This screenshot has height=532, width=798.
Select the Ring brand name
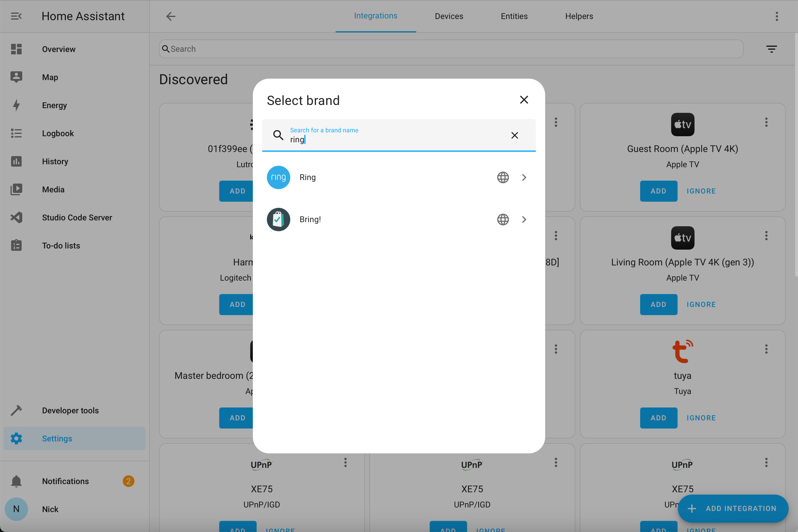[x=308, y=177]
